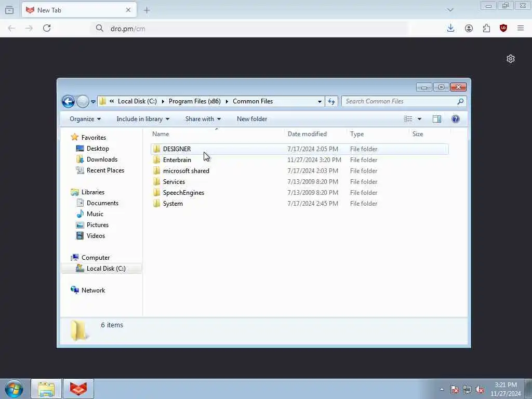Change view using the view icon

coord(408,119)
